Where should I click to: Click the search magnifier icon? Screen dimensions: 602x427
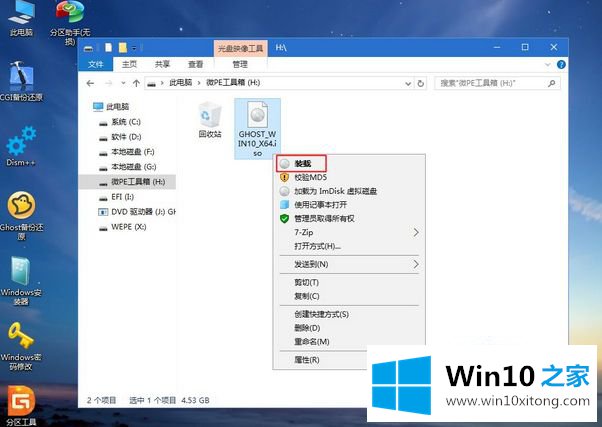coord(552,83)
